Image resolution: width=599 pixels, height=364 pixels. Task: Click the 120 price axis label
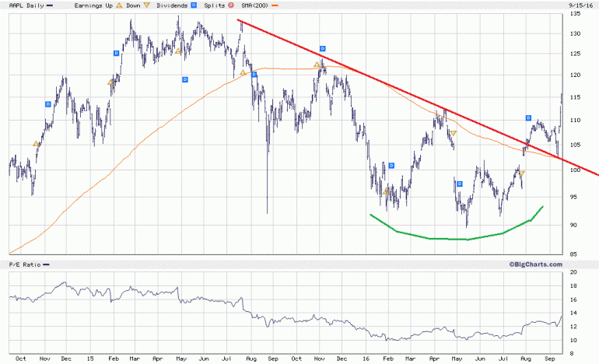pyautogui.click(x=575, y=75)
